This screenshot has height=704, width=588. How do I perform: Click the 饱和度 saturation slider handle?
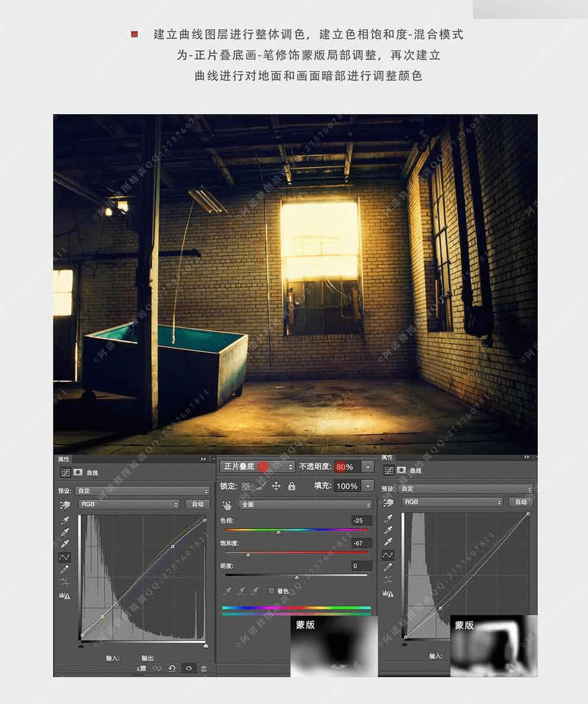(248, 555)
